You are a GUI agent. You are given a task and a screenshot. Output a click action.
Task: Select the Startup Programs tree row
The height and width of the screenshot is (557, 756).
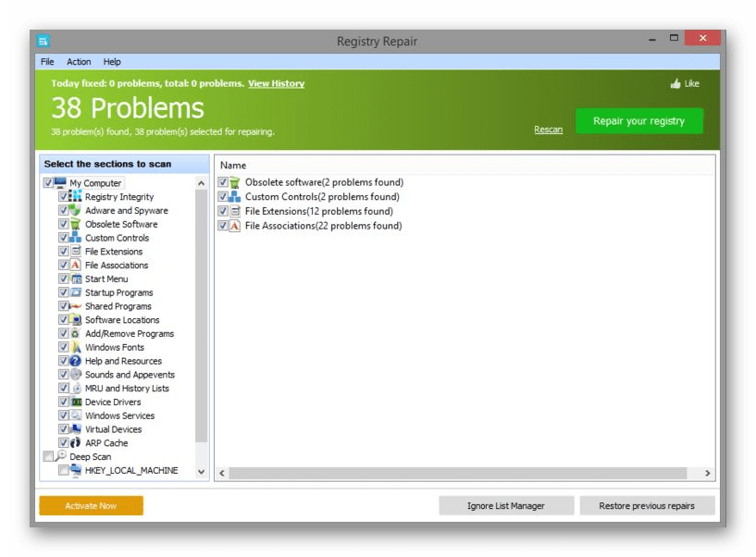tap(118, 292)
